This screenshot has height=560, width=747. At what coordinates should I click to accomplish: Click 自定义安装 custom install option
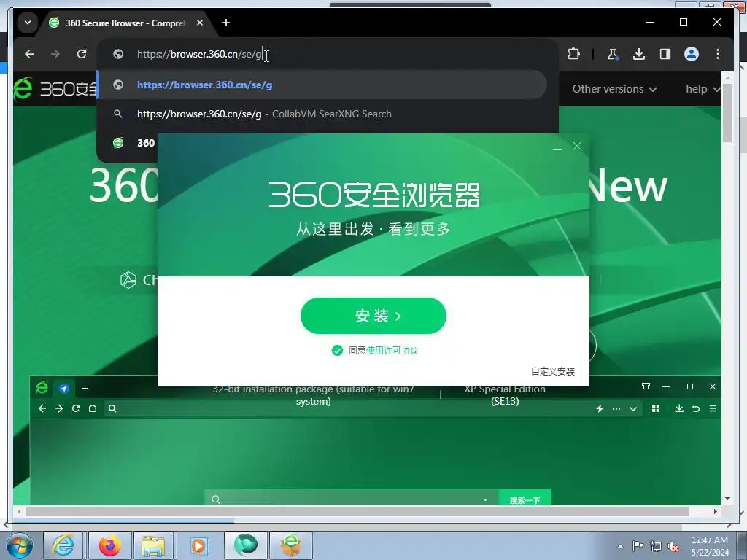(553, 371)
